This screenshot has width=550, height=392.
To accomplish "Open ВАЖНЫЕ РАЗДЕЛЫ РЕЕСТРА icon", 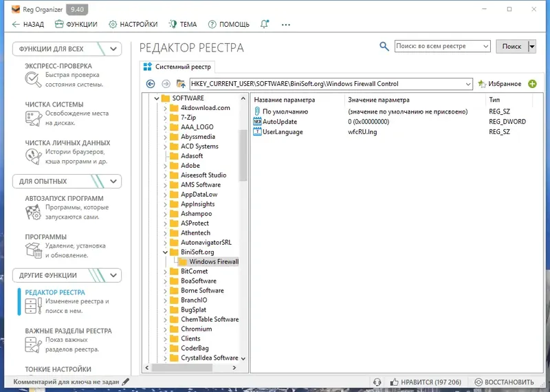I will coord(33,345).
